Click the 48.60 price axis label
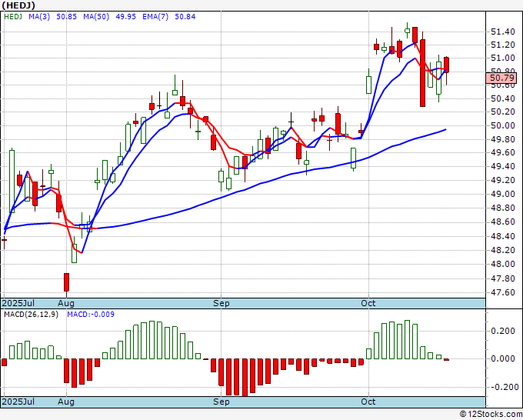The image size is (523, 420). (x=503, y=222)
